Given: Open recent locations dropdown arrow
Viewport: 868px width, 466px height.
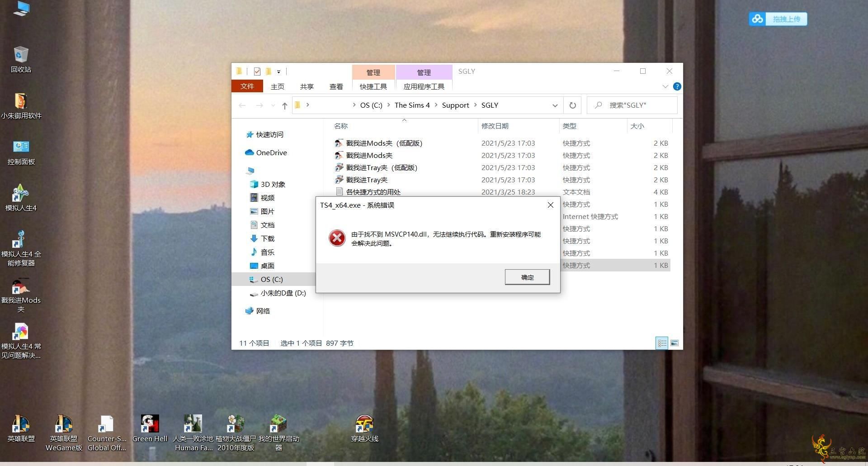Looking at the screenshot, I should click(x=273, y=105).
